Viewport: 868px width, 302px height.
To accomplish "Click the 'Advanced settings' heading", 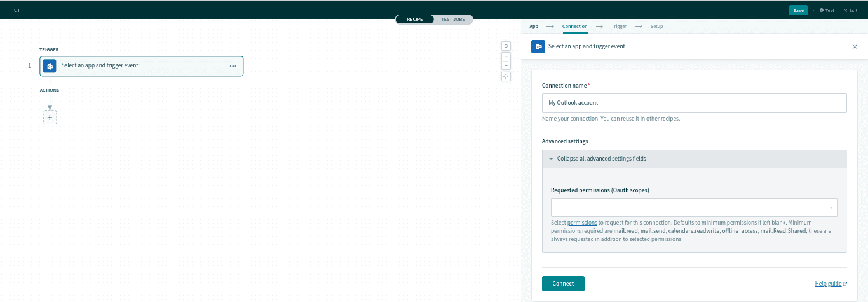I will [x=565, y=141].
